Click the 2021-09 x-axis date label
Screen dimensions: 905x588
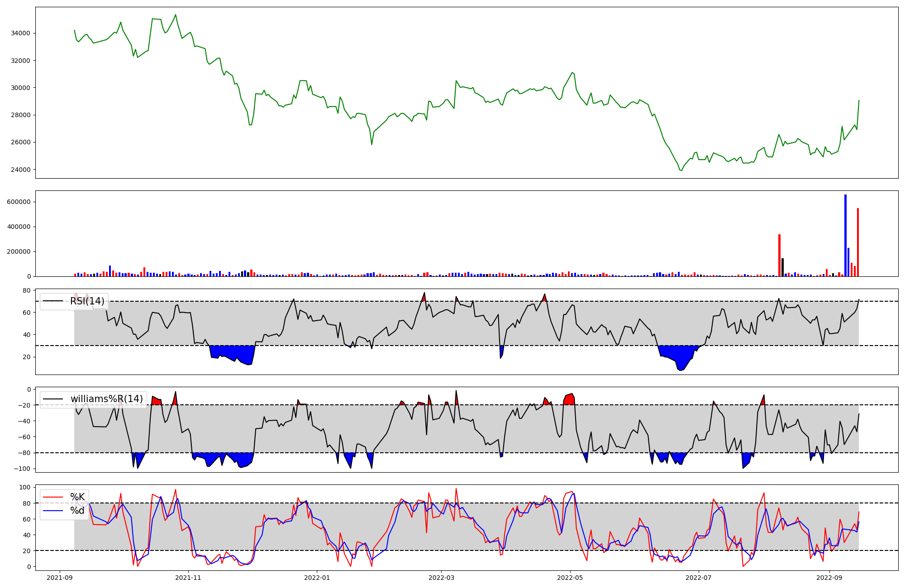coord(60,578)
